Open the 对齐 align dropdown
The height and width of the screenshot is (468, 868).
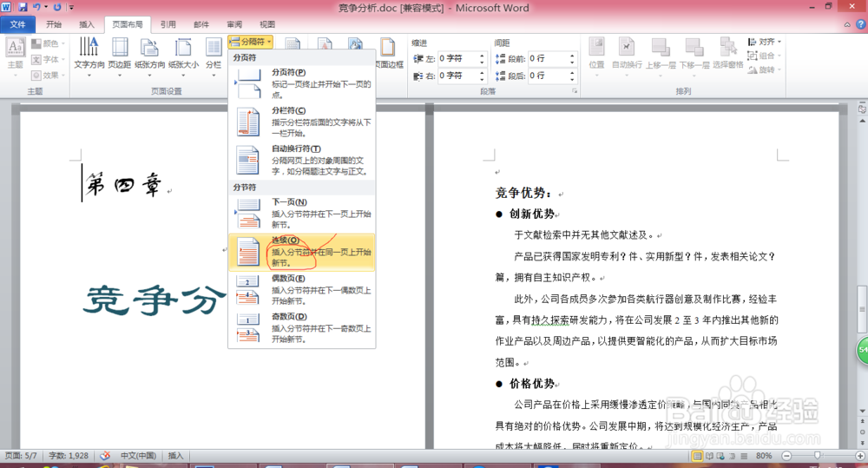[765, 42]
